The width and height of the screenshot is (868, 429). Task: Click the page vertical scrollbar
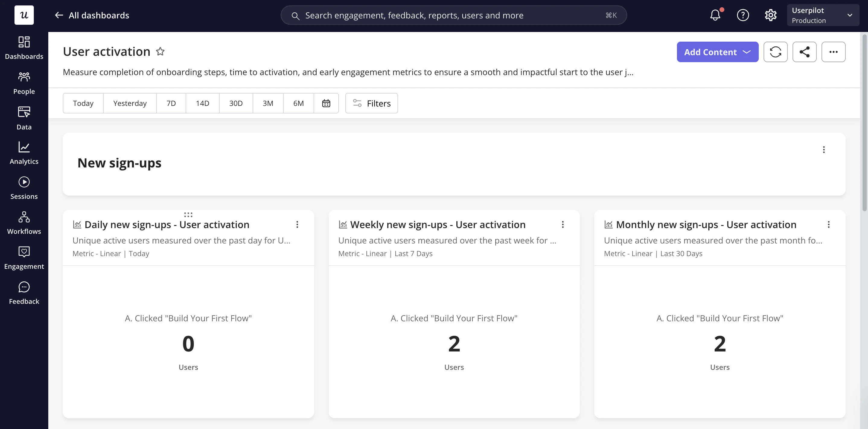(864, 122)
